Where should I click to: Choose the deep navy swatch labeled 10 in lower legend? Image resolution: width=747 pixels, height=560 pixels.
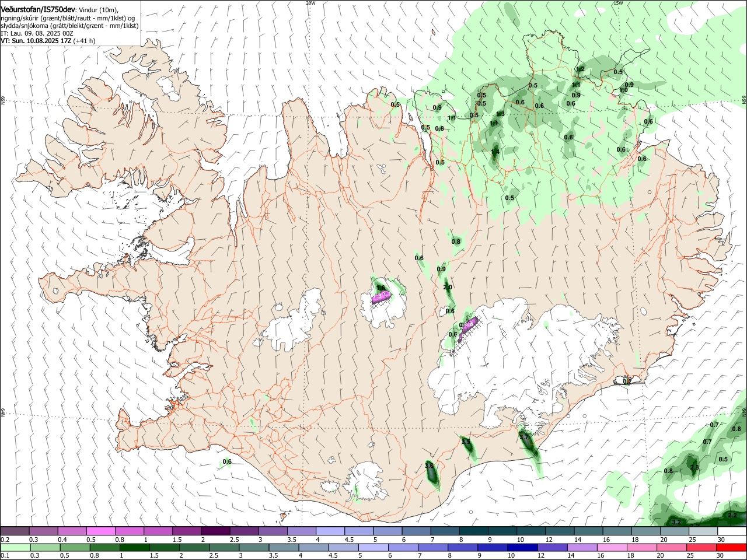pyautogui.click(x=522, y=548)
